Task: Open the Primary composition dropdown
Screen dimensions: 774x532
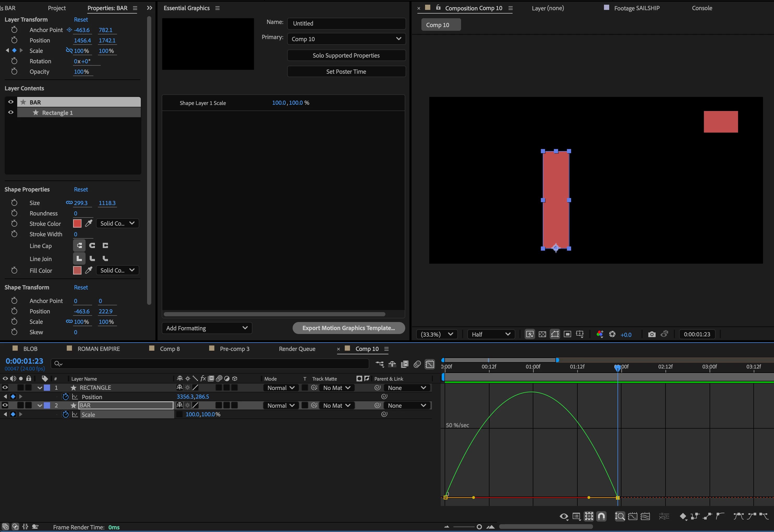Action: click(346, 39)
